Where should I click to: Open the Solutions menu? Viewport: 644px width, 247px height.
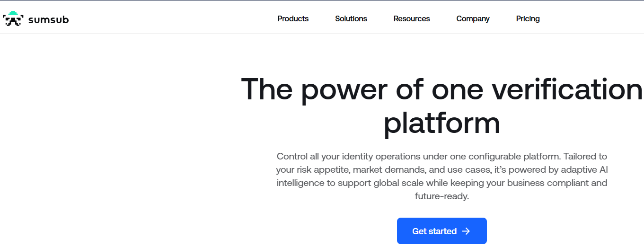click(351, 19)
